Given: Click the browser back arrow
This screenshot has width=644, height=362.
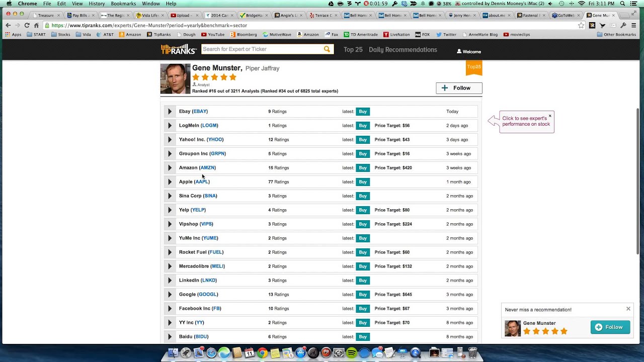Looking at the screenshot, I should pyautogui.click(x=8, y=25).
